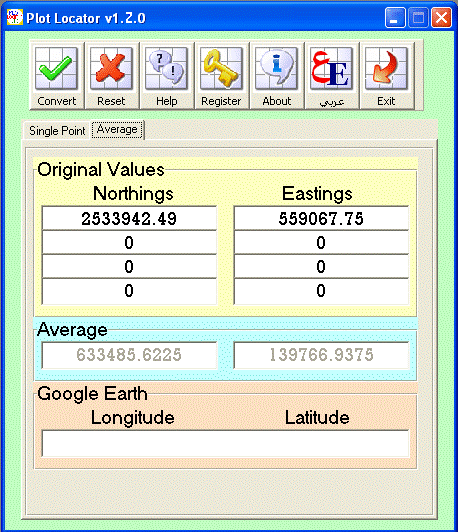The image size is (458, 532).
Task: Close the Plot Locator window
Action: pyautogui.click(x=441, y=17)
